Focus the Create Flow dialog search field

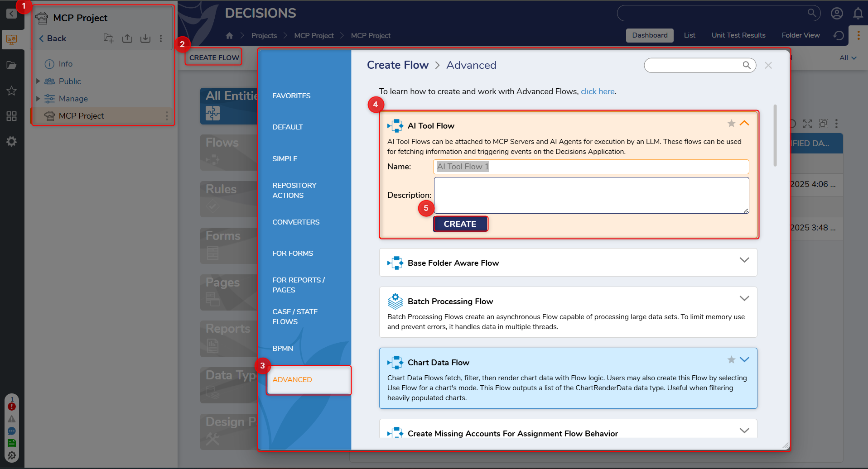pyautogui.click(x=700, y=65)
